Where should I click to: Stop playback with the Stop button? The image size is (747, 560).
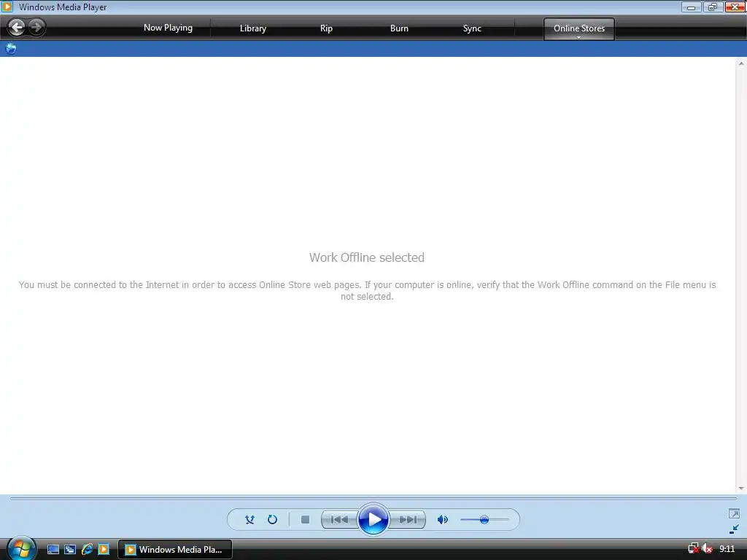(x=306, y=519)
